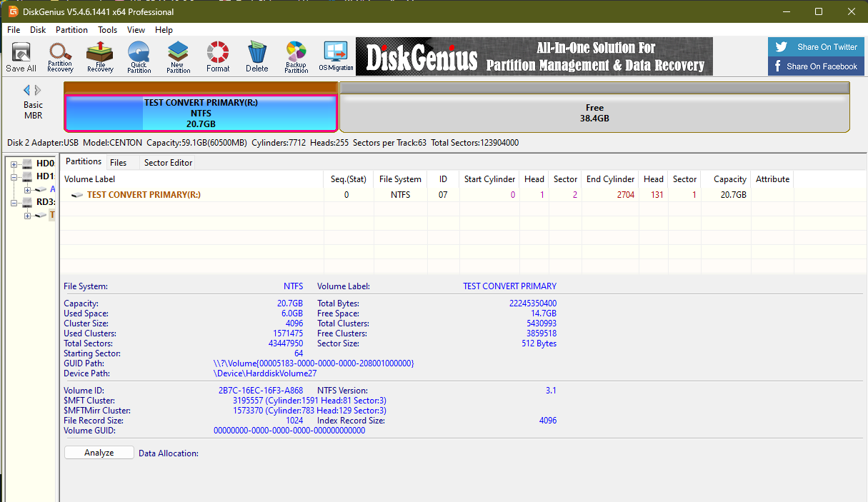Click the GUID Path value text
The height and width of the screenshot is (502, 868).
[x=314, y=363]
